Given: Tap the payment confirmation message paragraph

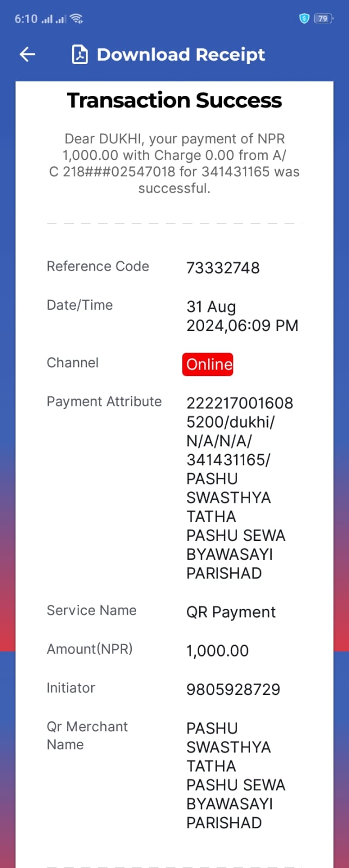Looking at the screenshot, I should [x=174, y=163].
